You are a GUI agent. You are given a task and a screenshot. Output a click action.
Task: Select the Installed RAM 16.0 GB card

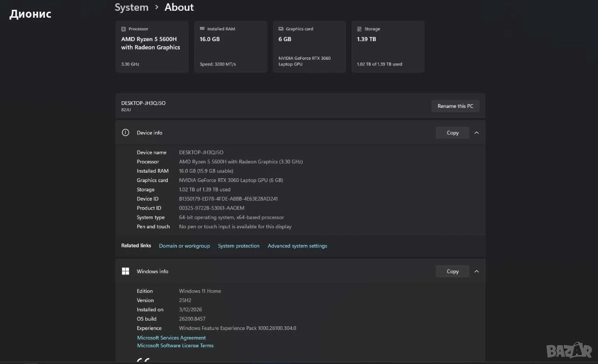(x=230, y=47)
